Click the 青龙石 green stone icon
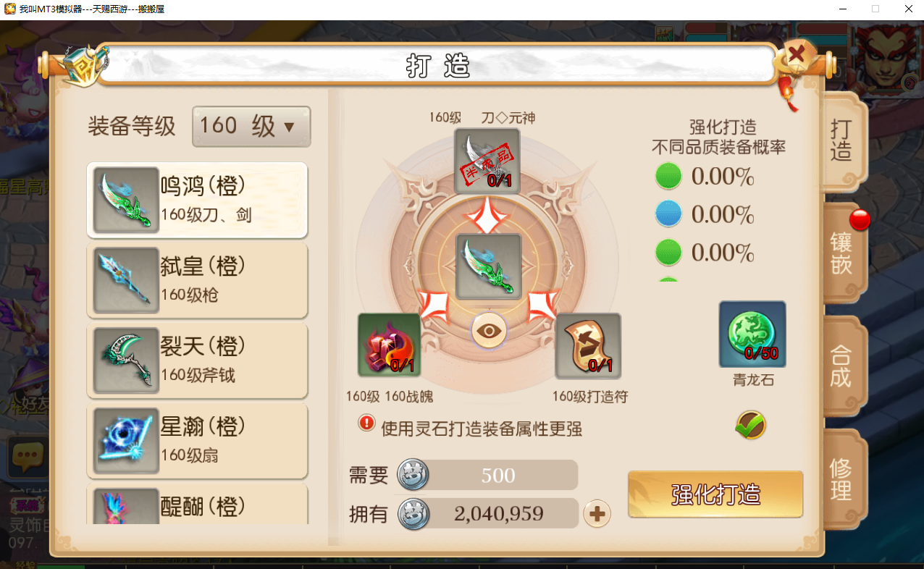Screen dimensions: 924x569 752,334
